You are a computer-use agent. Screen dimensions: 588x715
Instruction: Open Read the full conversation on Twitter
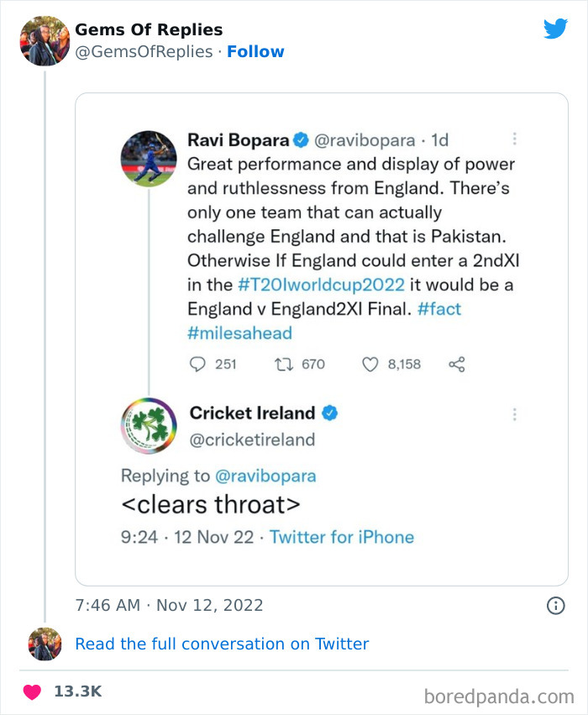[222, 644]
